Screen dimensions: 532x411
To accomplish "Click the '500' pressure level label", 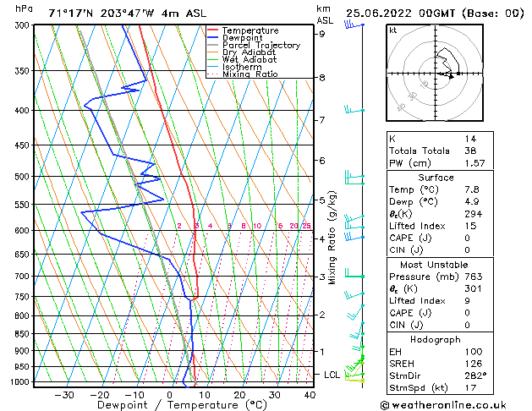I will 24,177.
